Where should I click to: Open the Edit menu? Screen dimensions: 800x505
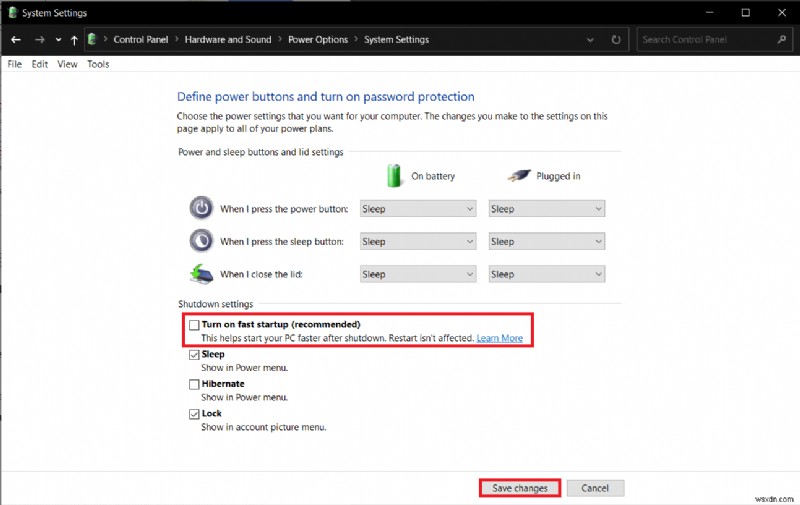(39, 64)
